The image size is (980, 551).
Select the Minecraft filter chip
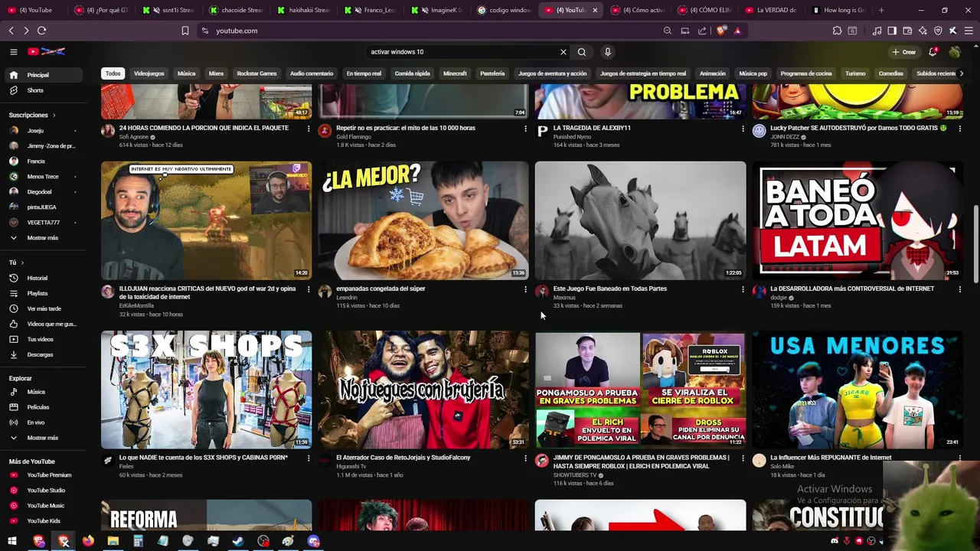455,73
